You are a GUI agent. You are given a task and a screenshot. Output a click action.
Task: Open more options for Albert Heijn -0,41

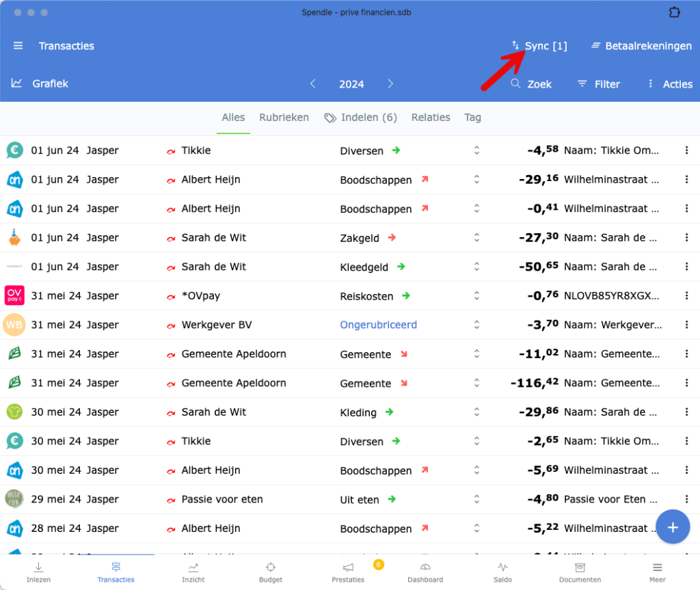point(686,209)
